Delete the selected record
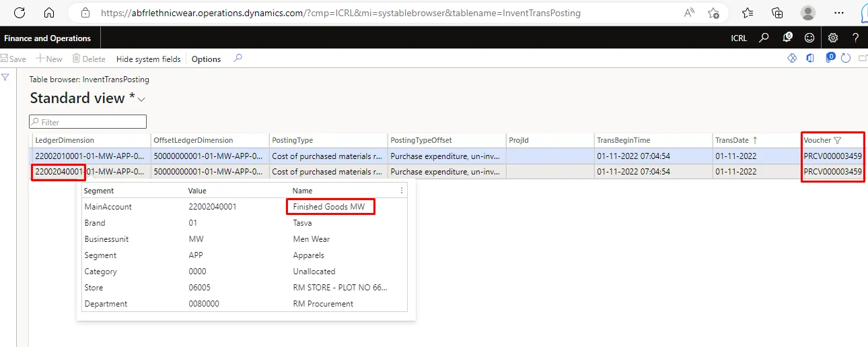 [x=89, y=59]
